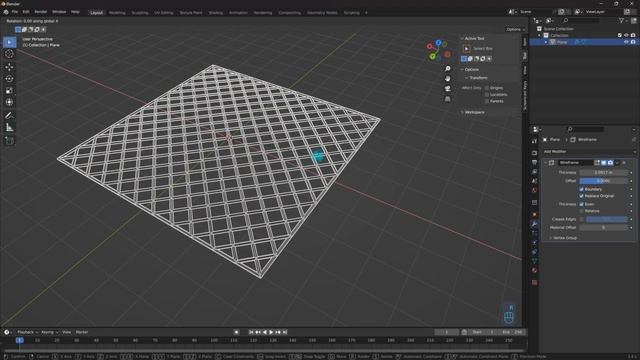Toggle the camera view icon
Viewport: 640px width, 360px height.
pos(448,89)
